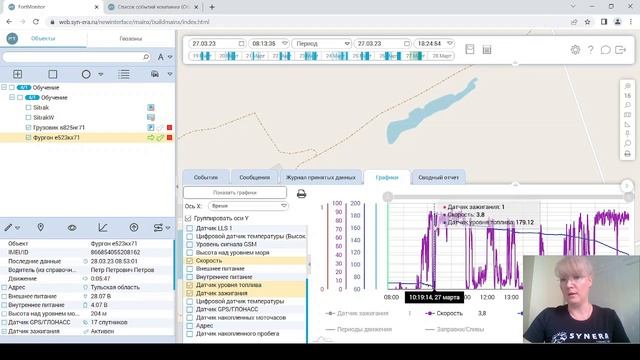This screenshot has width=640, height=360.
Task: Open the Журнал принятых данных tab
Action: (x=321, y=177)
